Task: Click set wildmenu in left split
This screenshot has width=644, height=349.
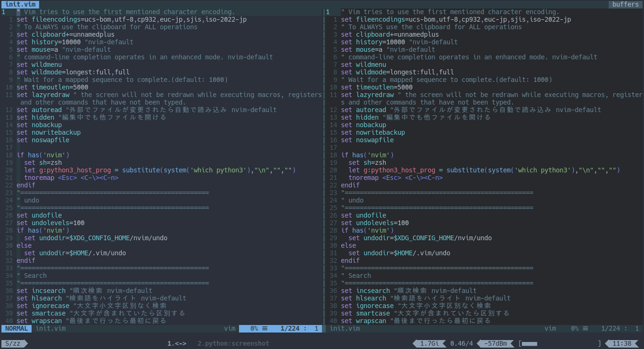Action: pyautogui.click(x=39, y=65)
